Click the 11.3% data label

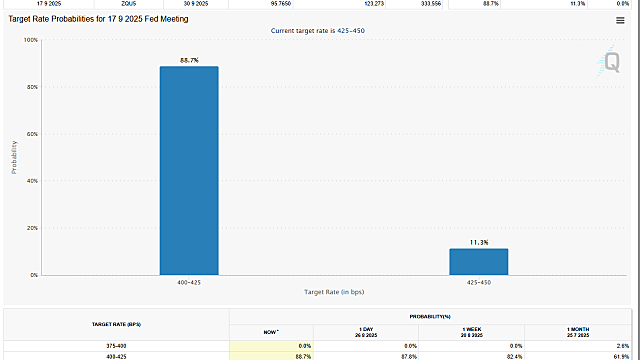tap(479, 242)
